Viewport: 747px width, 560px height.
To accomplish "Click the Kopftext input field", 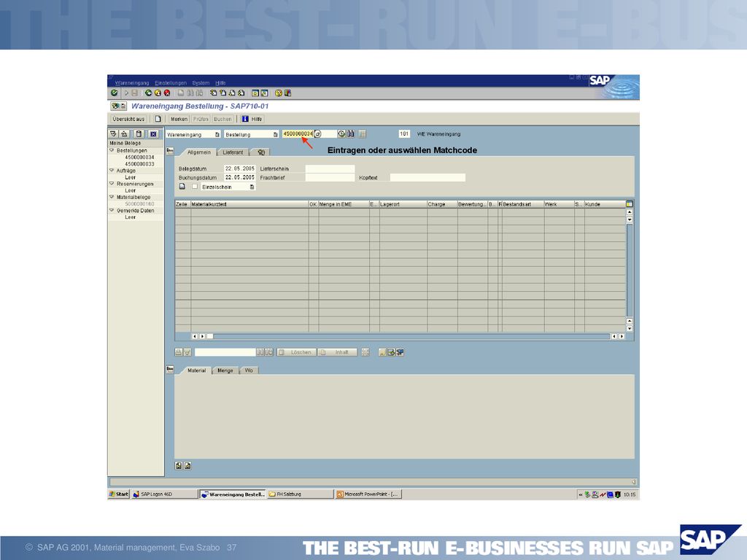I will pyautogui.click(x=427, y=177).
